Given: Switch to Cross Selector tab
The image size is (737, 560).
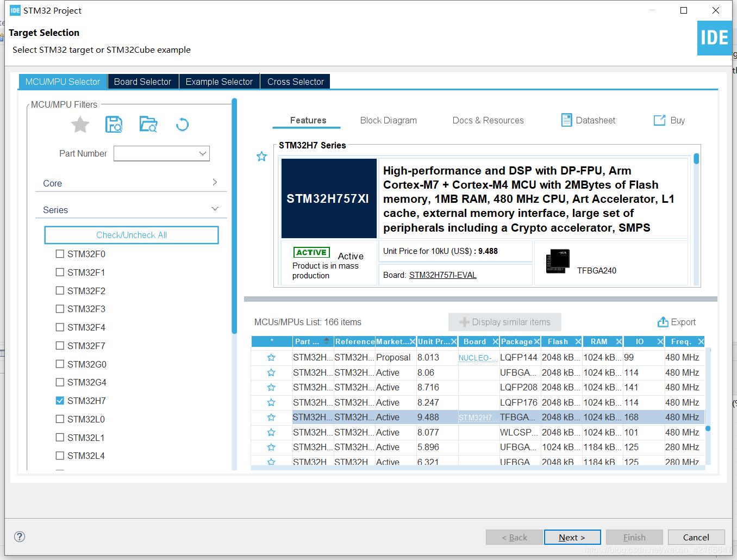Looking at the screenshot, I should 295,82.
